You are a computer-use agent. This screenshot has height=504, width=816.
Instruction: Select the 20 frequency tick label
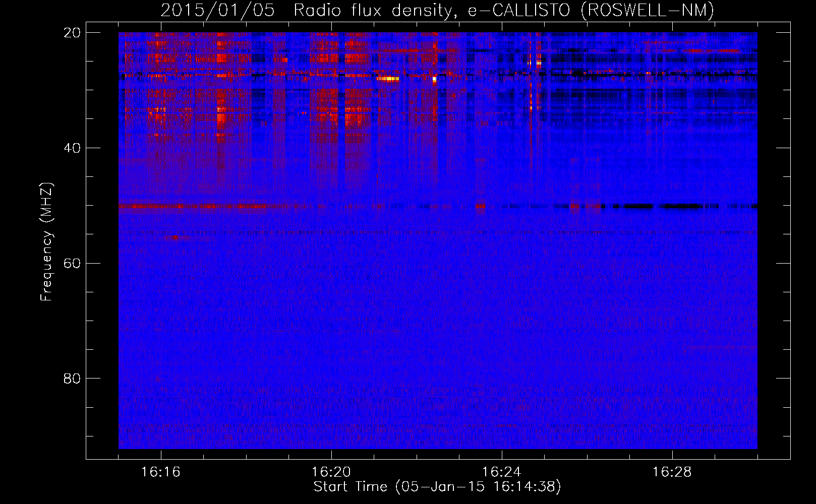pos(72,32)
